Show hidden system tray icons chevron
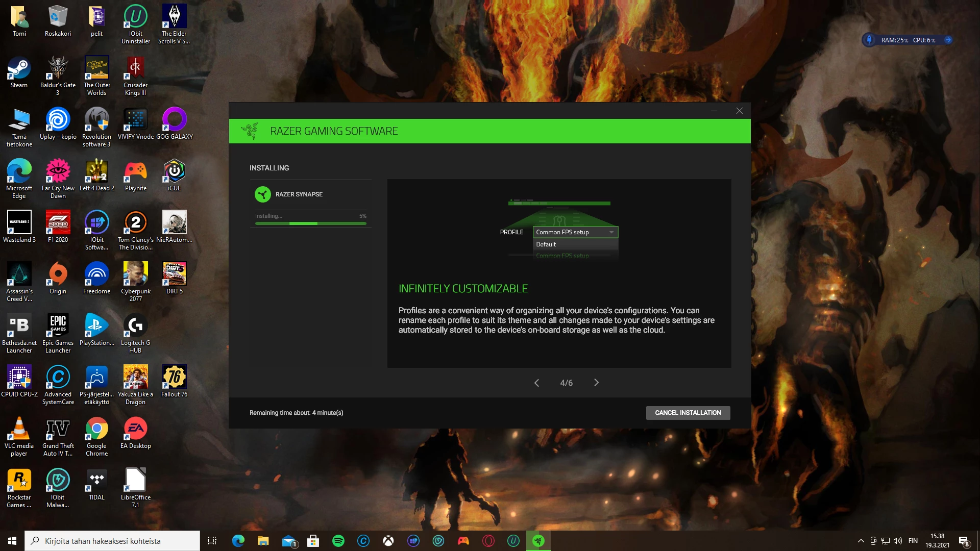This screenshot has width=980, height=551. click(x=861, y=541)
